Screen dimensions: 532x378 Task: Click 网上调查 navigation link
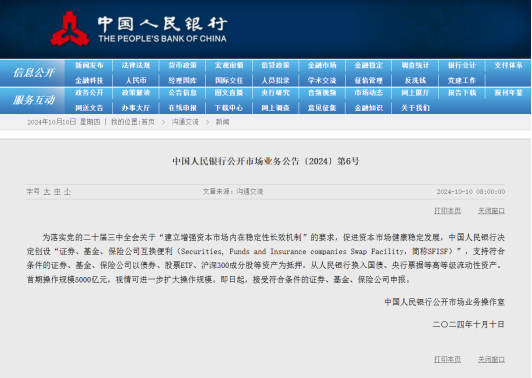276,108
